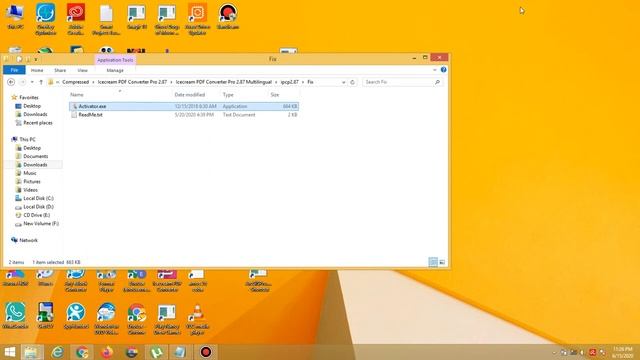Select the Adobe Creative Cloud desktop icon
The height and width of the screenshot is (360, 640).
tap(76, 19)
